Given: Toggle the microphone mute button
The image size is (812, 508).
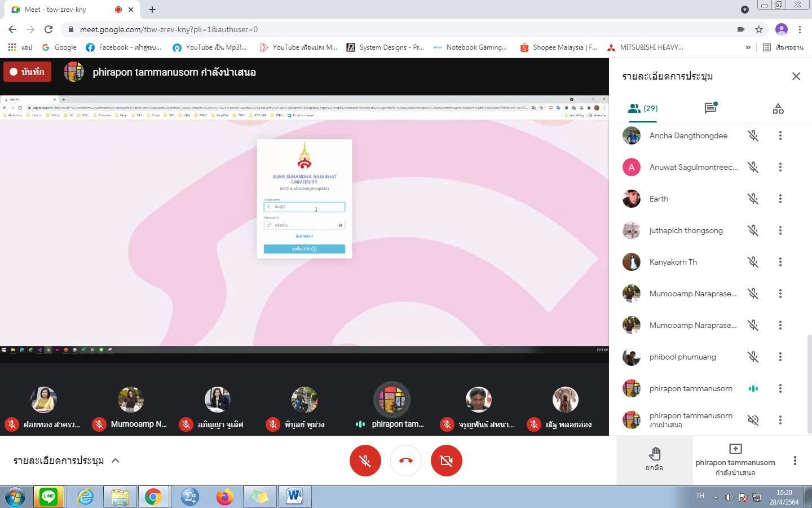Looking at the screenshot, I should (x=365, y=461).
